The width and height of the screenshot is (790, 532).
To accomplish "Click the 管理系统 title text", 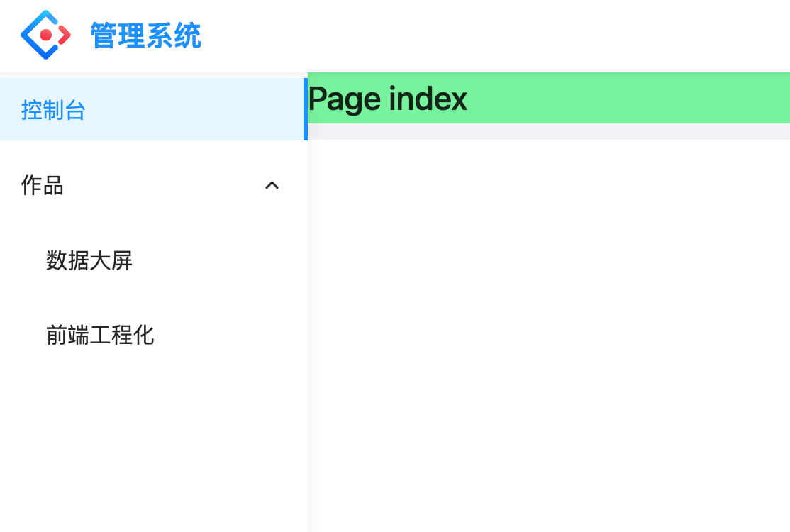I will [x=145, y=35].
